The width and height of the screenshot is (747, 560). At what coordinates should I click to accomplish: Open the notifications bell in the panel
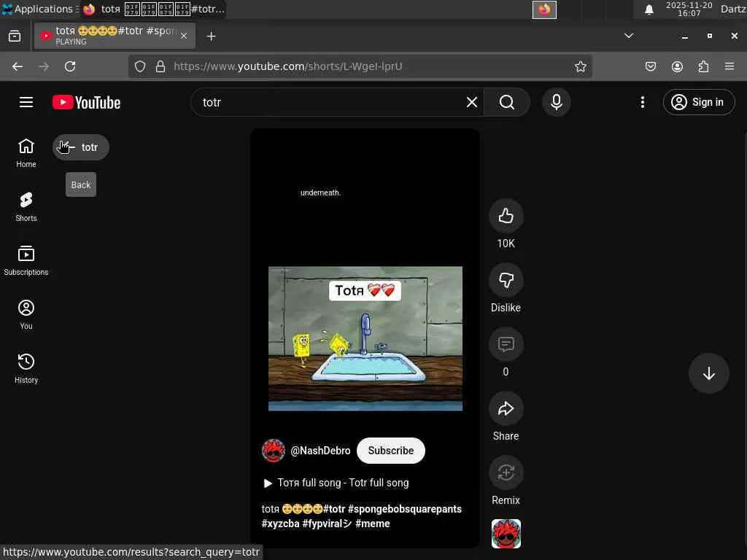click(x=649, y=9)
